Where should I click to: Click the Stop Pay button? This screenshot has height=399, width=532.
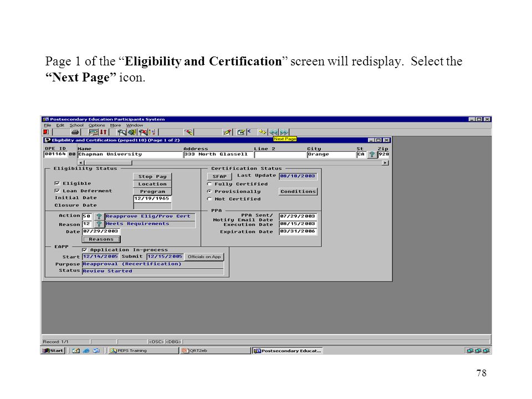[x=152, y=176]
